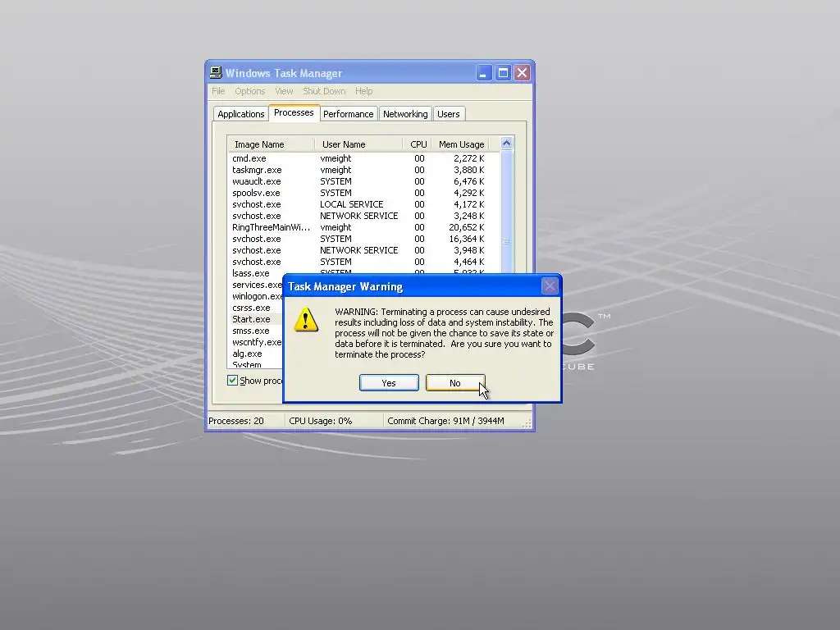Image resolution: width=840 pixels, height=630 pixels.
Task: Open the Help menu
Action: [x=363, y=91]
